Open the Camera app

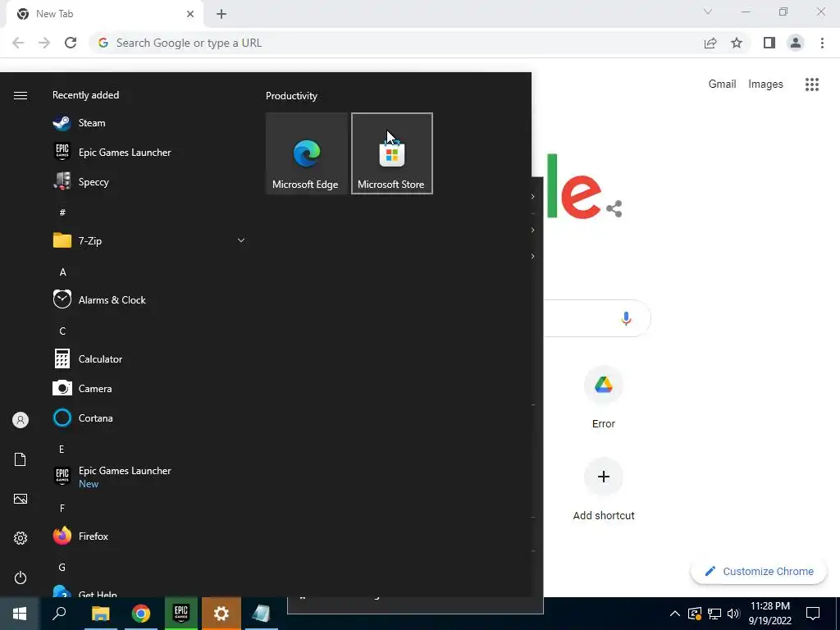point(95,388)
